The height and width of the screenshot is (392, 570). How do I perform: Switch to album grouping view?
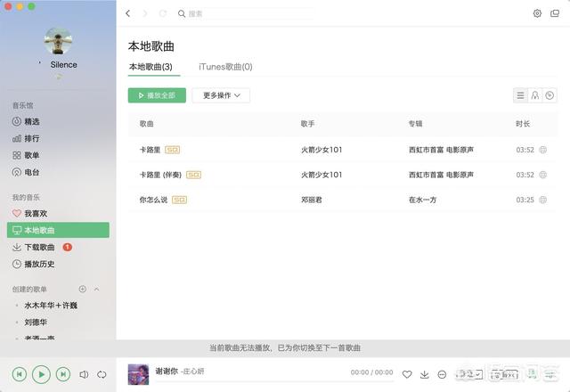[x=550, y=95]
